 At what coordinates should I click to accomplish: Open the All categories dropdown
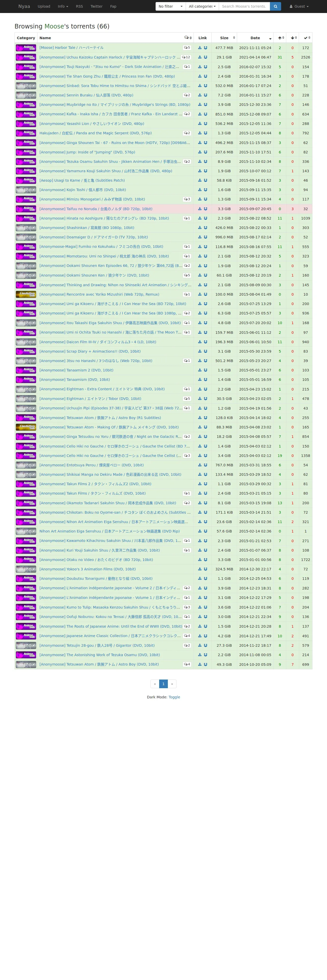(202, 6)
